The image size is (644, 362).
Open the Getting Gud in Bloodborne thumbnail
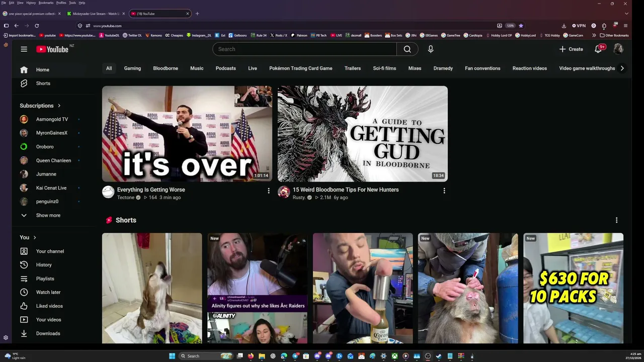[x=363, y=134]
